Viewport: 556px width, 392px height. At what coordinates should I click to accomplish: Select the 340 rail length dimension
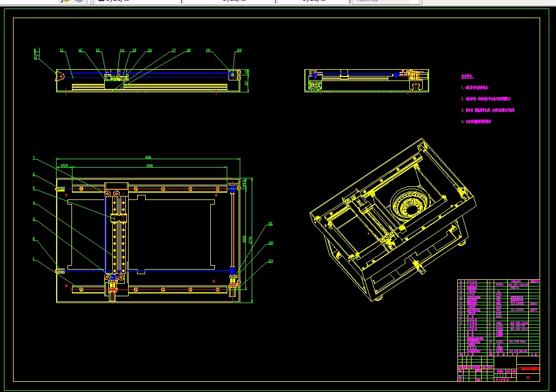point(149,165)
